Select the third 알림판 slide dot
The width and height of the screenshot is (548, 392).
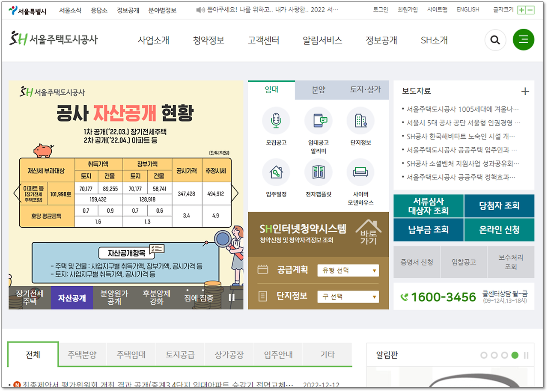(x=505, y=355)
